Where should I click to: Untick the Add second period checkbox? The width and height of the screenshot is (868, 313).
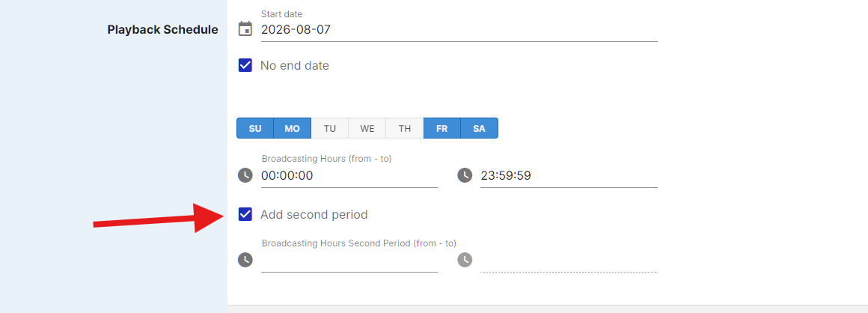click(x=245, y=214)
